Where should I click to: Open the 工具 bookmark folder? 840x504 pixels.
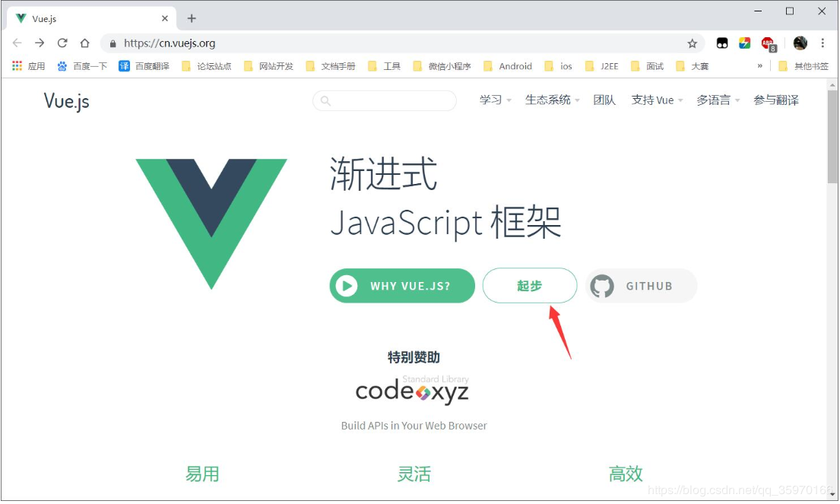(x=384, y=66)
